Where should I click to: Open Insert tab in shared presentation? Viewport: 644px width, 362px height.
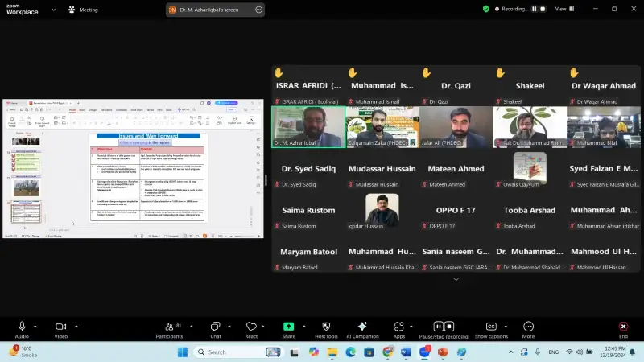[82, 110]
